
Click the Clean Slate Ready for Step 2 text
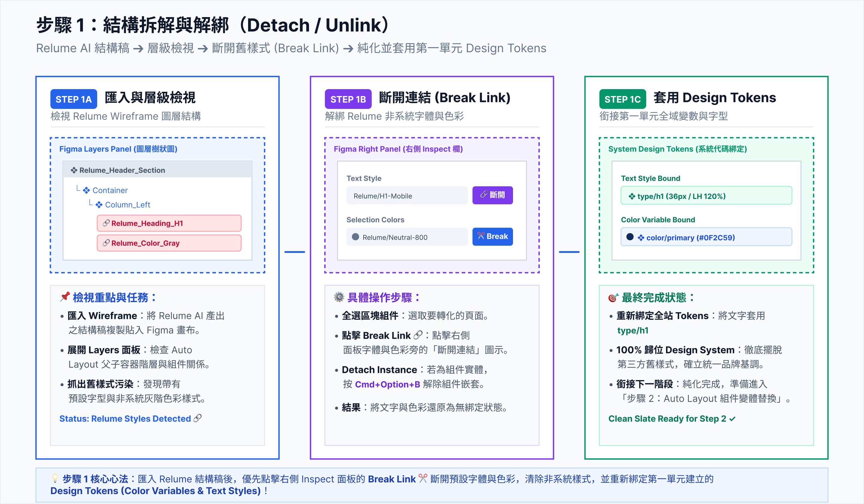pyautogui.click(x=667, y=418)
